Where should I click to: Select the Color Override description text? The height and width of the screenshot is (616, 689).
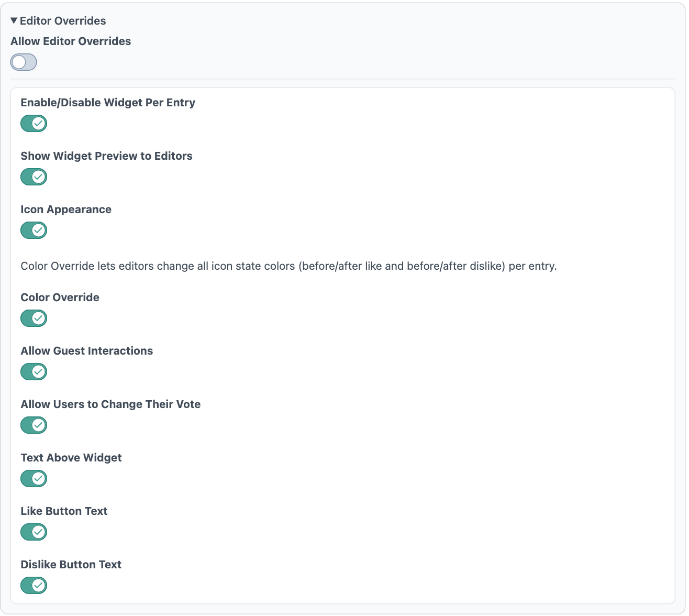[288, 266]
